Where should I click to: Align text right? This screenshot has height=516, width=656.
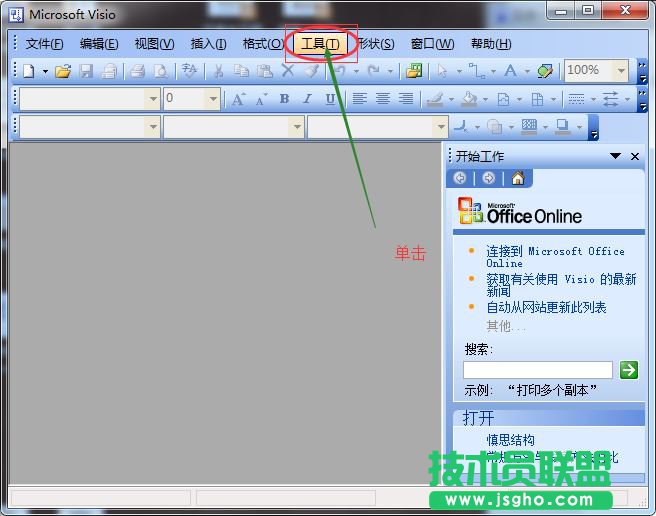(405, 99)
